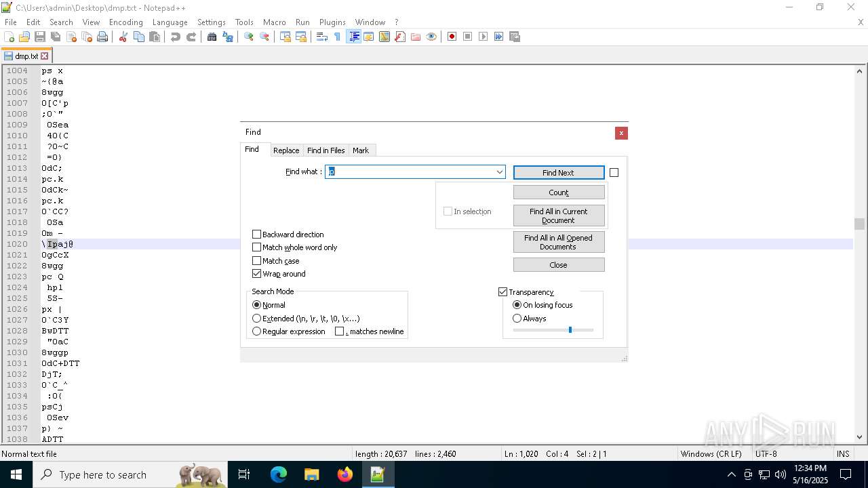This screenshot has height=488, width=868.
Task: Open the Macro menu
Action: coord(274,22)
